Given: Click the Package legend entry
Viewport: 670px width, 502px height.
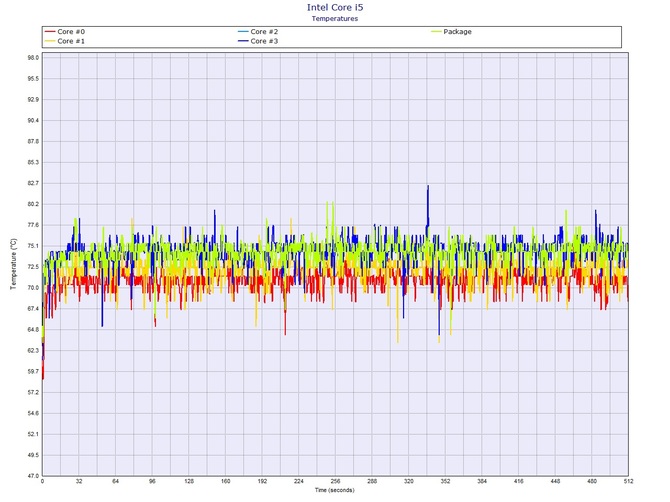Looking at the screenshot, I should (x=452, y=32).
